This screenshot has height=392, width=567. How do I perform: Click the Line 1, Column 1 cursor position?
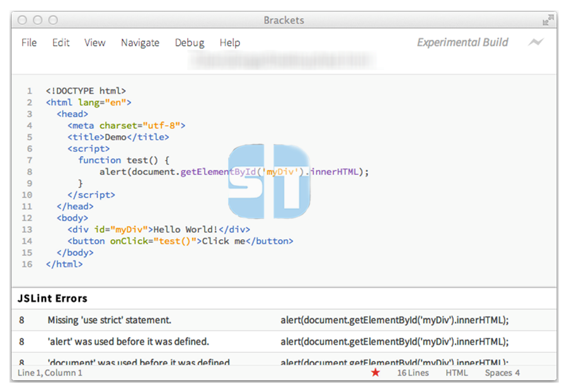[x=50, y=373]
